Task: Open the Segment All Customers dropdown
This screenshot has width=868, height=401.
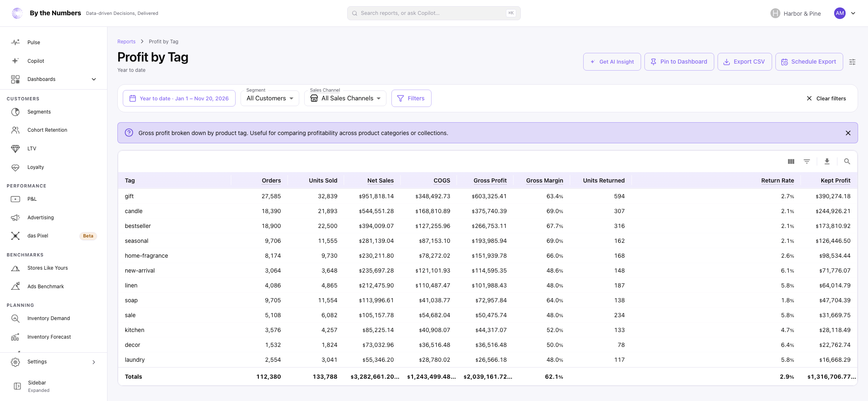Action: [x=270, y=98]
